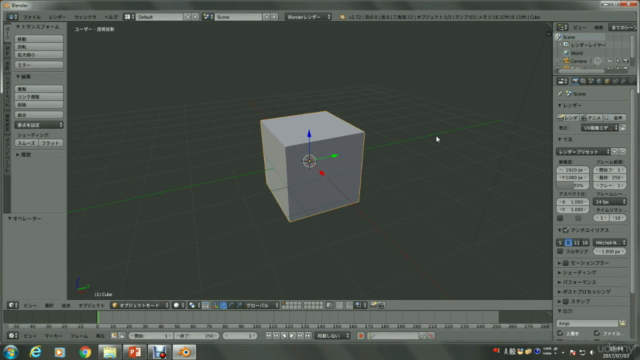Expand the history panel in tool shelf

coord(24,155)
